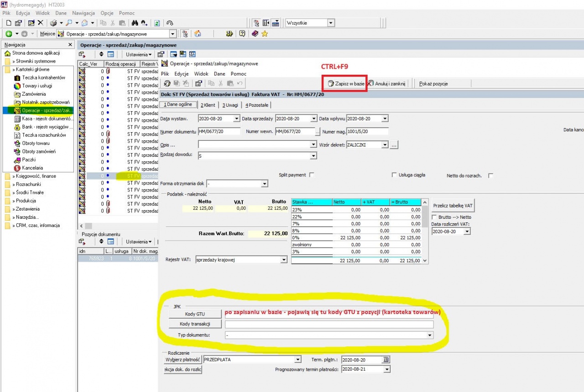Click the green back navigation arrow
Image resolution: width=584 pixels, height=392 pixels.
[9, 34]
